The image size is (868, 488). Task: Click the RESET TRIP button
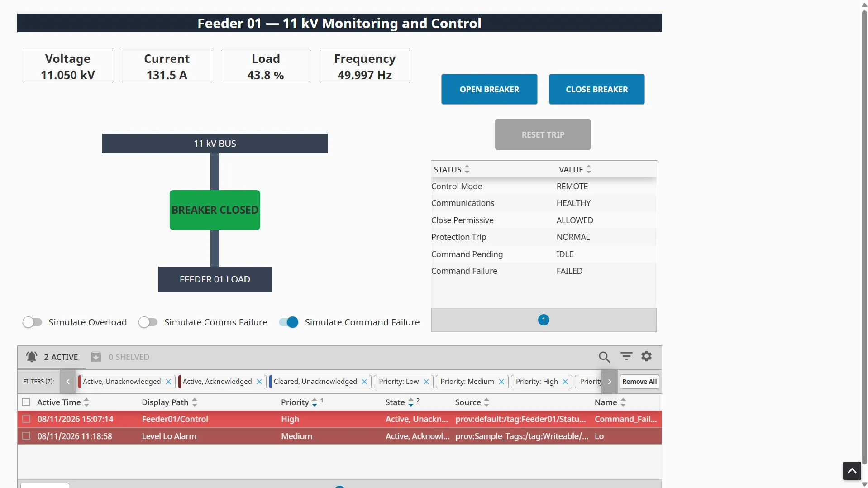543,134
